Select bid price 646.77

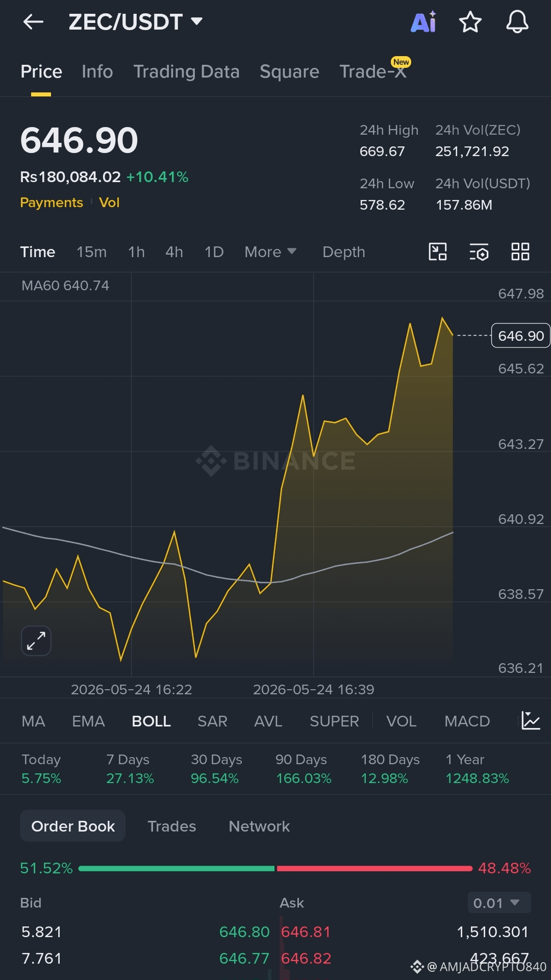244,959
